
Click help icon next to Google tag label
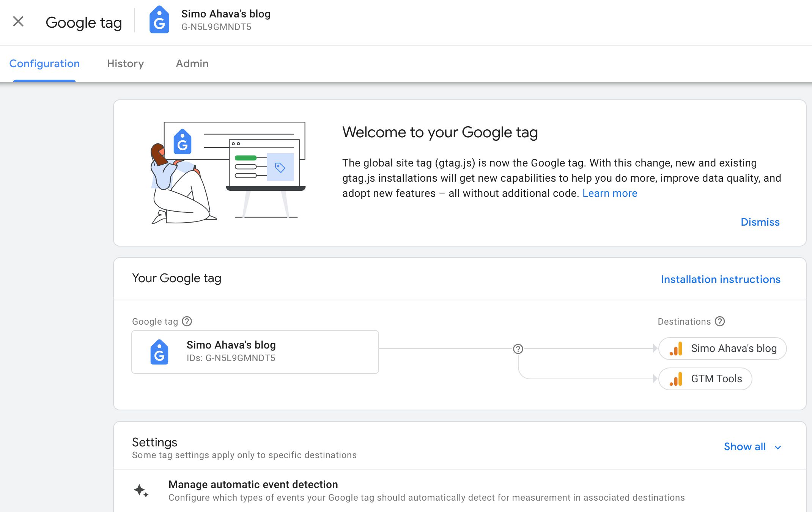point(187,321)
